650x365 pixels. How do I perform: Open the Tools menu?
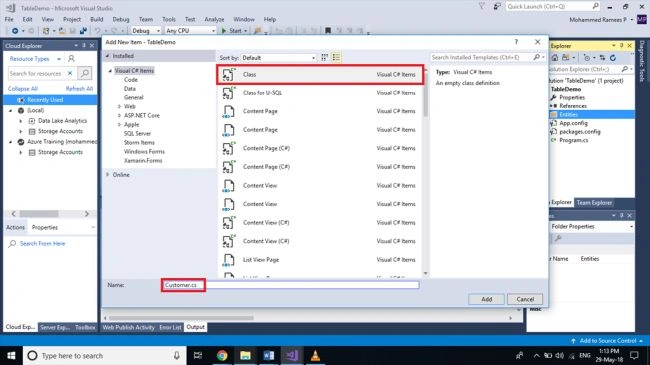coord(169,19)
